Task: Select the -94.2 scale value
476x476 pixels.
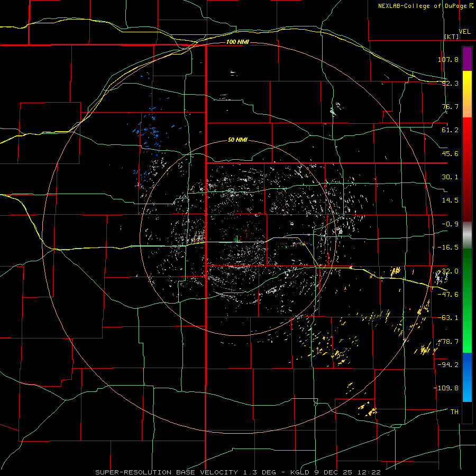Action: point(448,364)
